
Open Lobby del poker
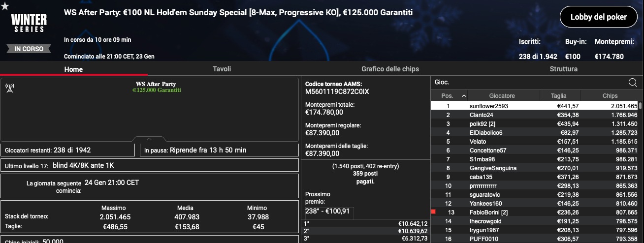598,17
